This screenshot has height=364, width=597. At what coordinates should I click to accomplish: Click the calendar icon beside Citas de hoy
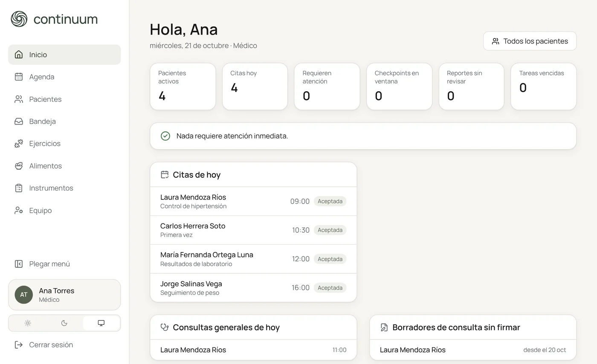coord(165,174)
